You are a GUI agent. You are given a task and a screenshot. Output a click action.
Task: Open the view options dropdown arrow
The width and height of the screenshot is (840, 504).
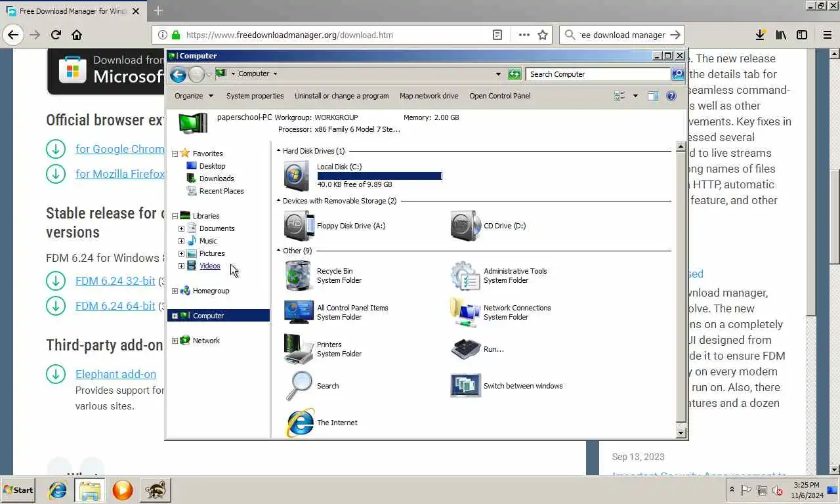(635, 96)
